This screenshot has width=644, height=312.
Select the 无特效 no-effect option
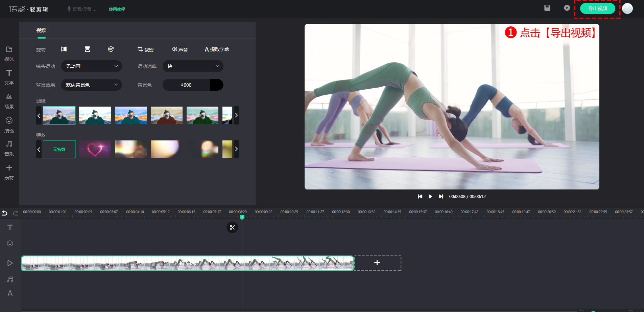[x=59, y=149]
